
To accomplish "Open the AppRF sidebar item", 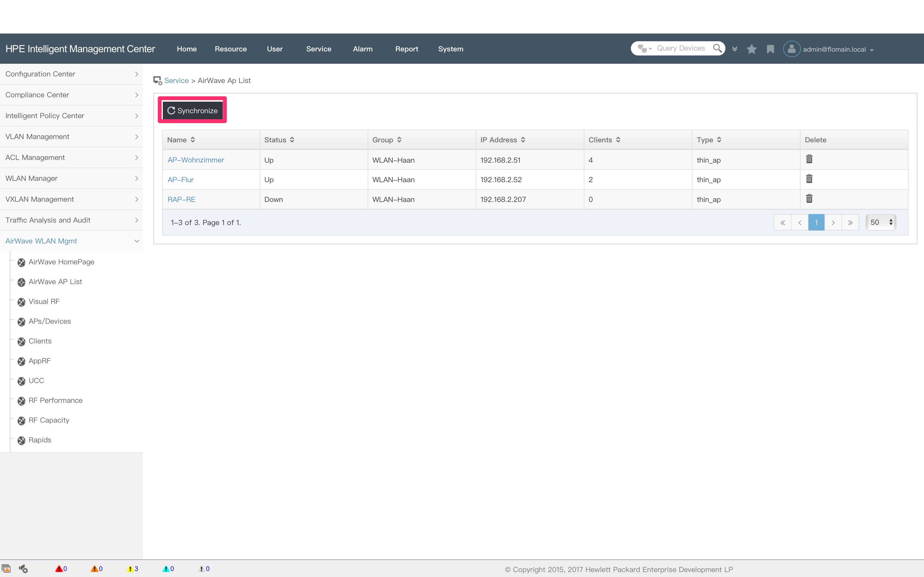I will pos(40,360).
